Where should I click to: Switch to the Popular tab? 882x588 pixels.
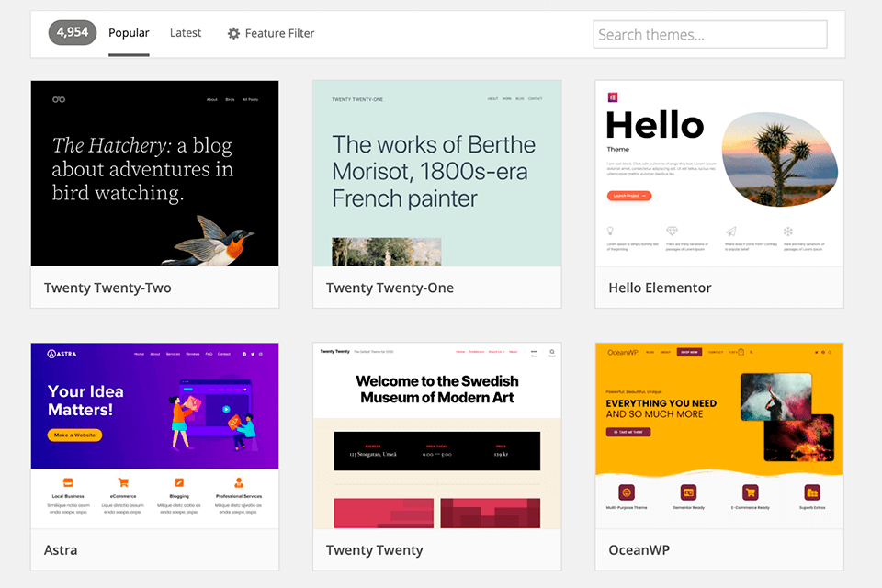(x=129, y=33)
